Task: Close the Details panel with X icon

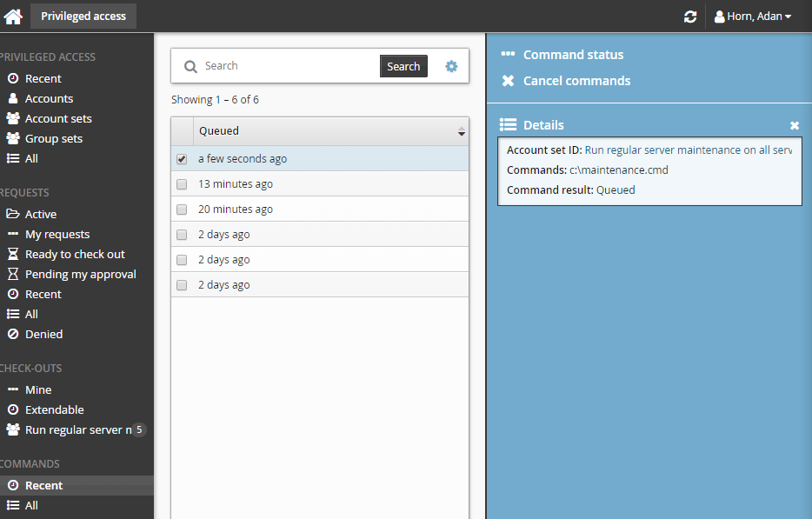Action: 795,125
